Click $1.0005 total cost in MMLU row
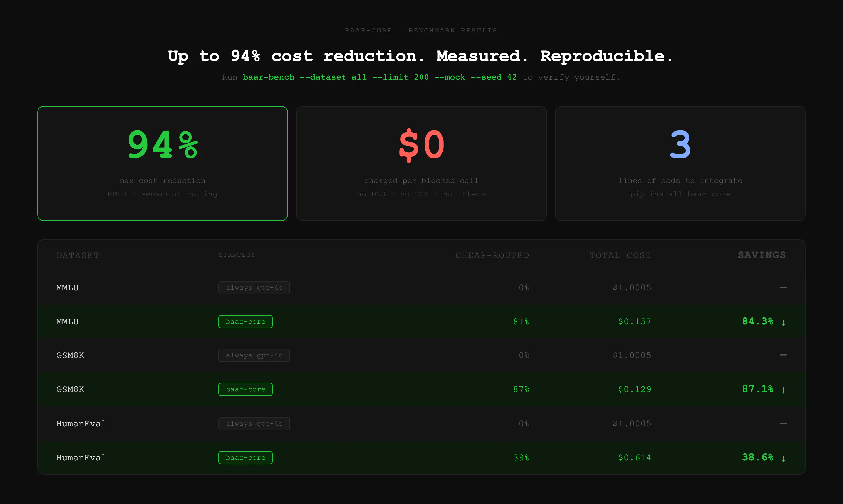Image resolution: width=843 pixels, height=504 pixels. point(632,288)
